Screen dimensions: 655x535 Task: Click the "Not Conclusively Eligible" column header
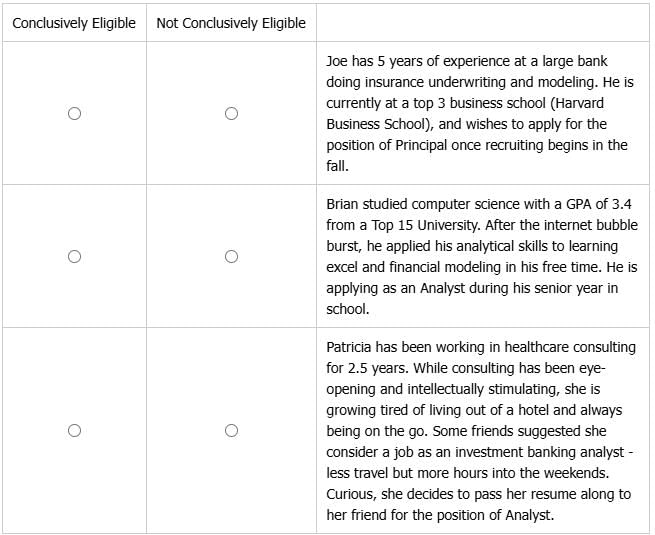[231, 23]
